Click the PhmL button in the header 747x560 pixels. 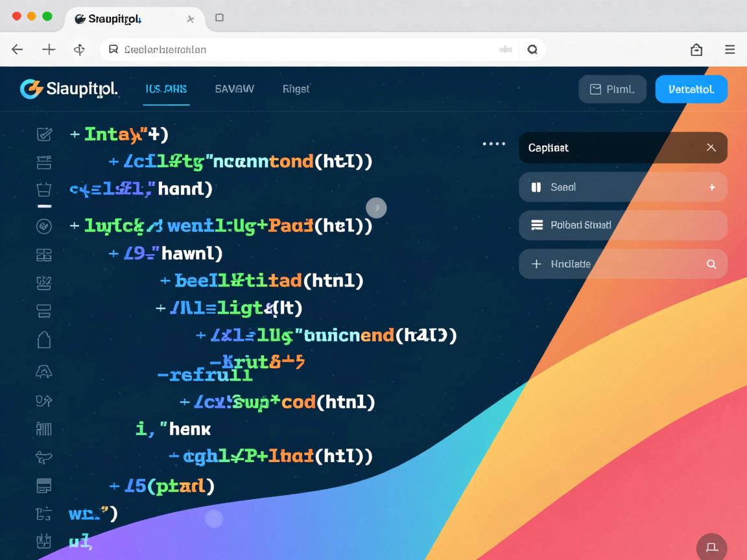click(612, 89)
